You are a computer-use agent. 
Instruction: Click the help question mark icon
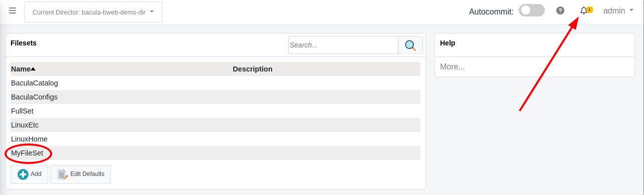(x=560, y=10)
